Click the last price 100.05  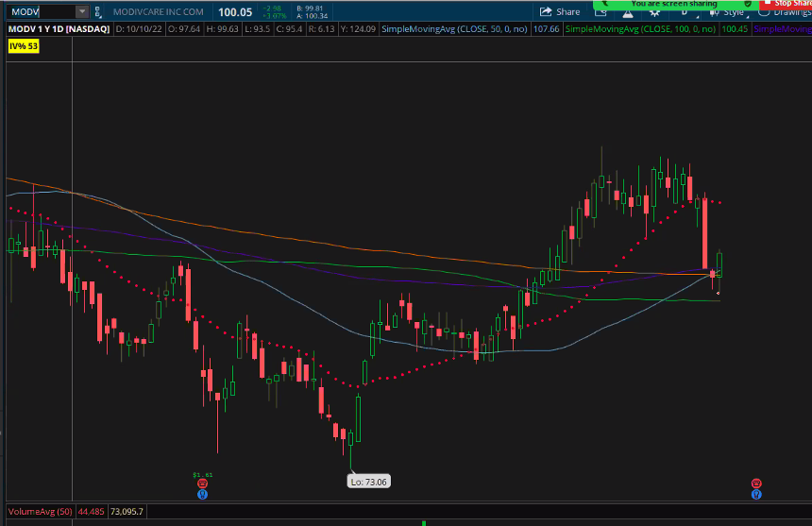point(235,12)
